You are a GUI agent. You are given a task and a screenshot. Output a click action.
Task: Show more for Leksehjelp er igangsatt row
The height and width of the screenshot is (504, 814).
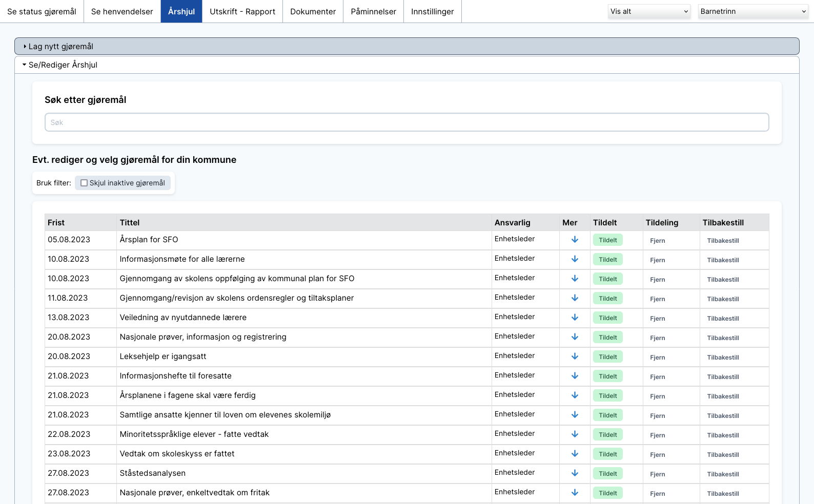click(x=575, y=356)
